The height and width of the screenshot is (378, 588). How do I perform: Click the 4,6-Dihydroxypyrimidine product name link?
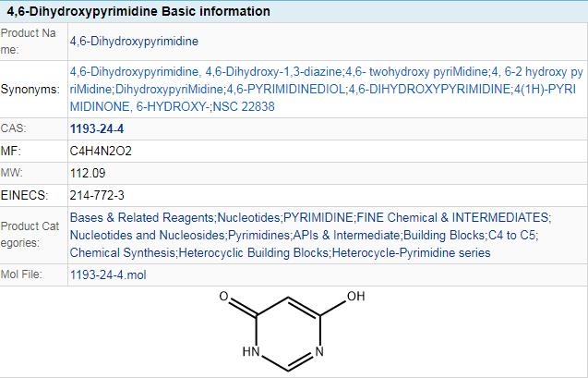[134, 42]
